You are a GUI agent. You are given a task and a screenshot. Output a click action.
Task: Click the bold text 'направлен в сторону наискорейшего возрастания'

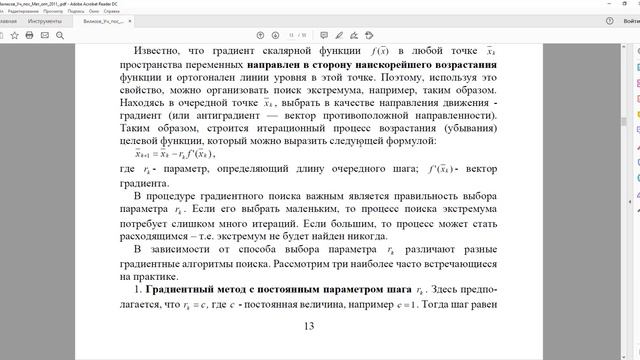coord(372,65)
